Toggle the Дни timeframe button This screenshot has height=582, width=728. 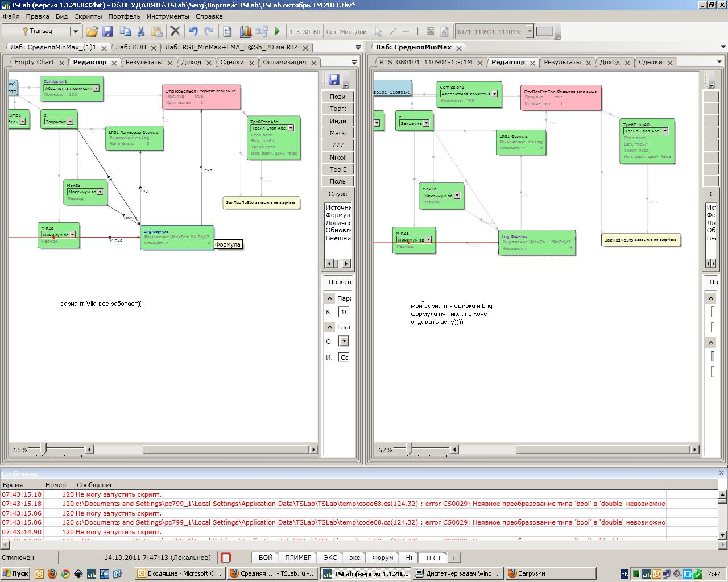pos(361,32)
